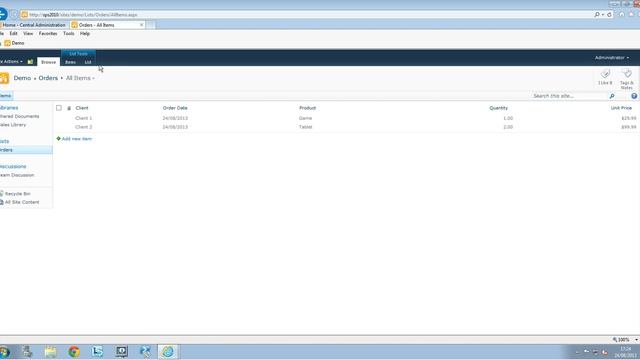Viewport: 640px width, 360px height.
Task: Open a new browser tab
Action: (x=151, y=25)
